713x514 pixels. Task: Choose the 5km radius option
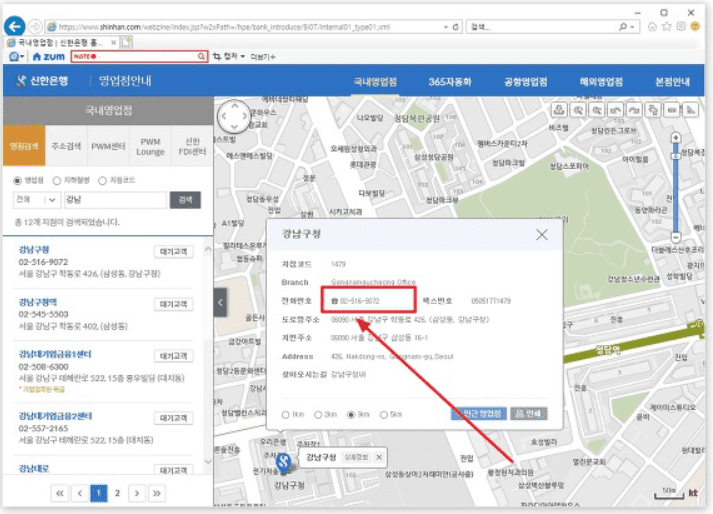(x=384, y=414)
